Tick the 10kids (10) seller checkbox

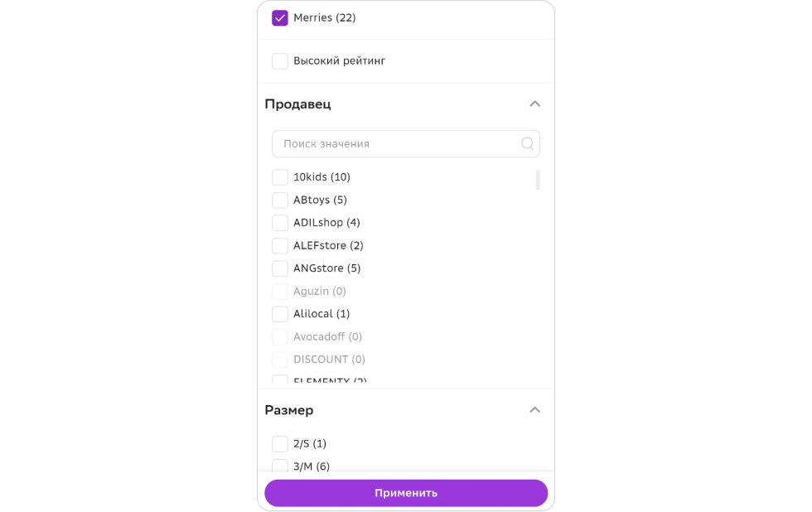click(280, 177)
